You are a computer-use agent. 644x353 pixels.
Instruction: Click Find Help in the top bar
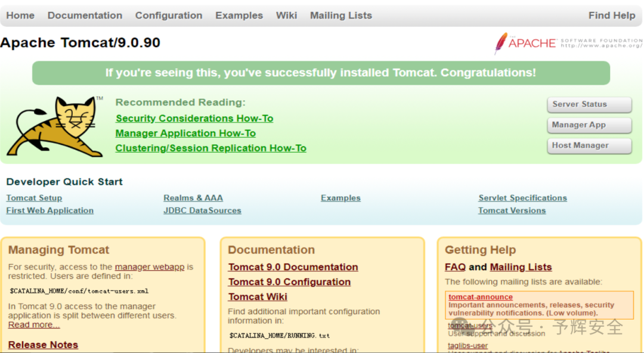[x=612, y=16]
